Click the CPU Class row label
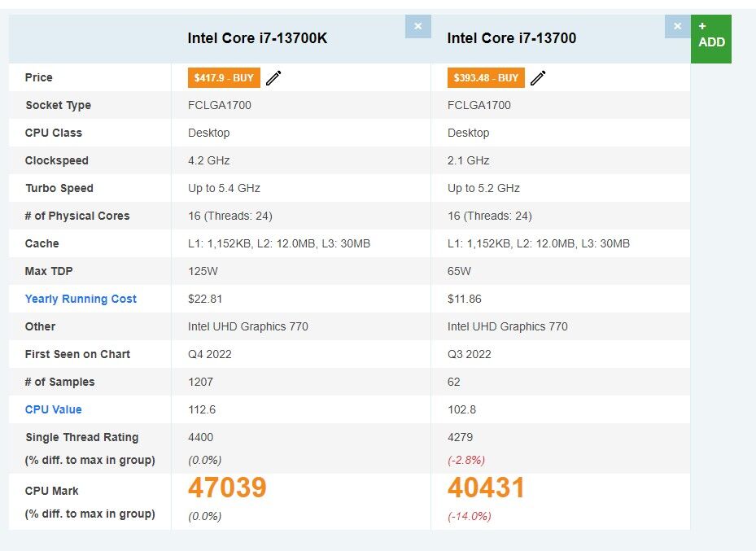This screenshot has height=551, width=756. (54, 133)
